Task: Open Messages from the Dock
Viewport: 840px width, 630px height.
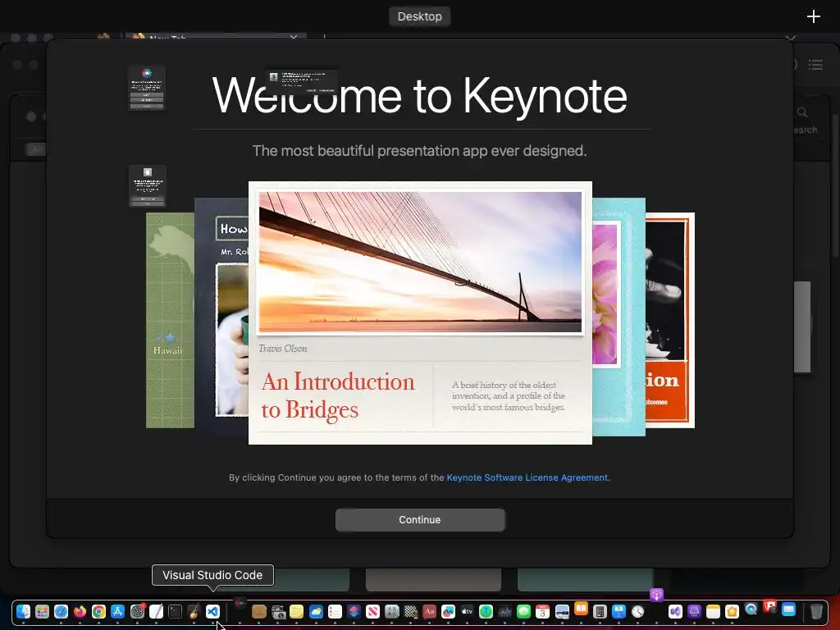Action: [x=524, y=611]
